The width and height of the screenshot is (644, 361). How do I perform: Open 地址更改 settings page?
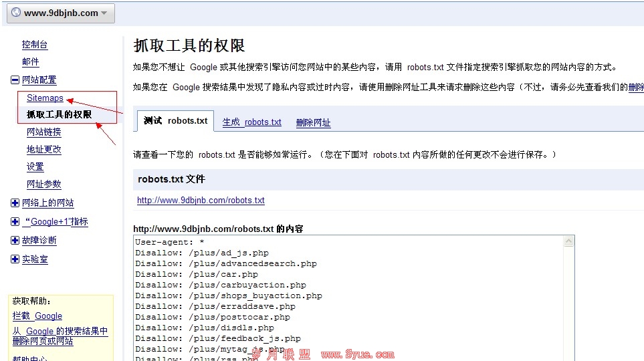pyautogui.click(x=44, y=150)
